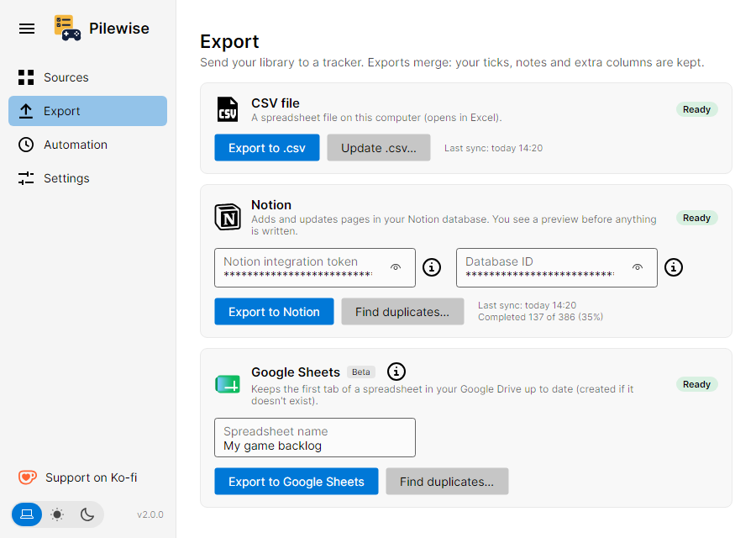The width and height of the screenshot is (756, 538).
Task: Click the Automation clock icon
Action: tap(26, 145)
